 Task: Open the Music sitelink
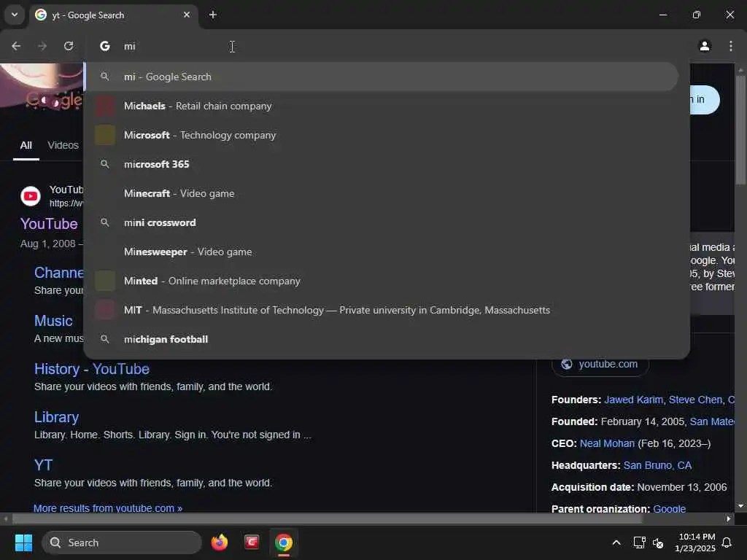click(53, 321)
